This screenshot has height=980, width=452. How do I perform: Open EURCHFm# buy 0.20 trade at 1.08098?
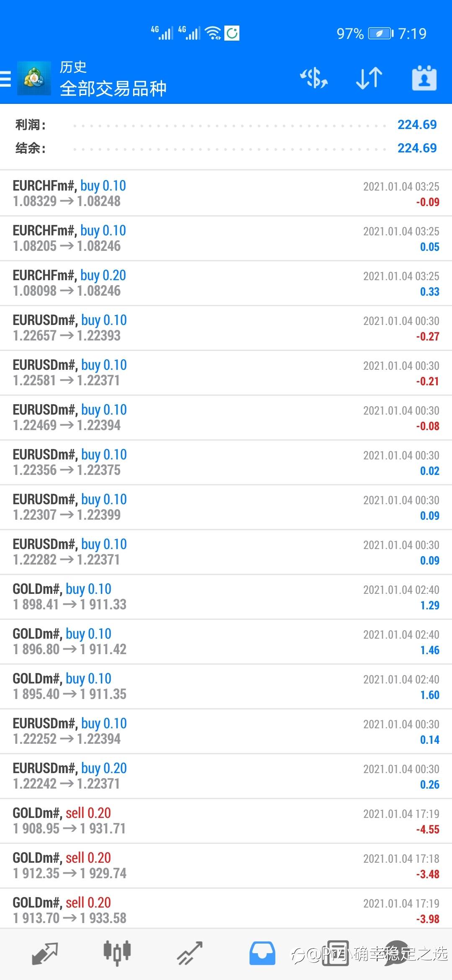point(226,283)
